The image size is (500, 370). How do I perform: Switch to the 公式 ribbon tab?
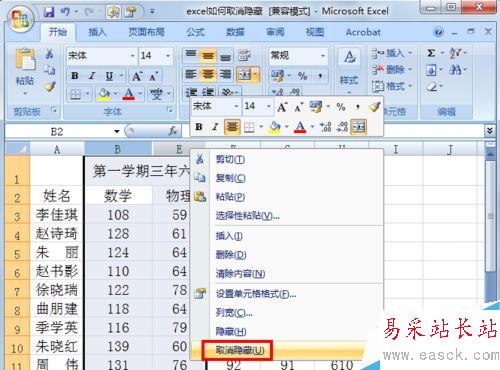195,32
